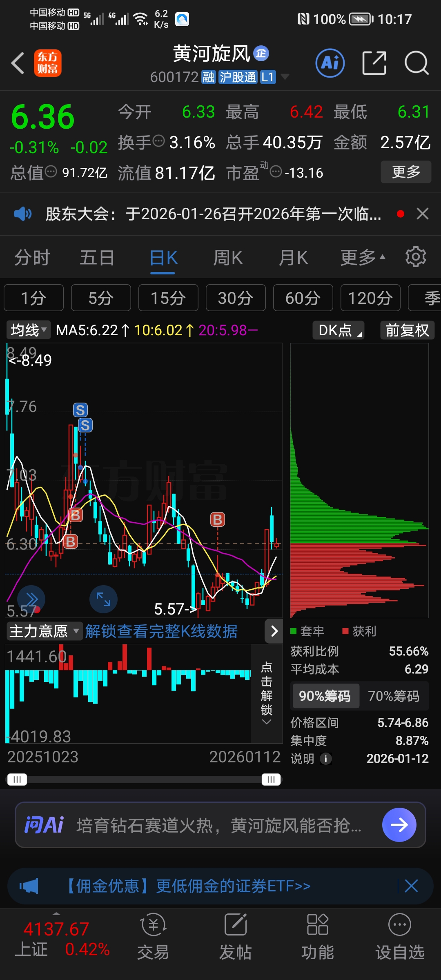441x980 pixels.
Task: Select the 5分 interval
Action: coord(101,298)
